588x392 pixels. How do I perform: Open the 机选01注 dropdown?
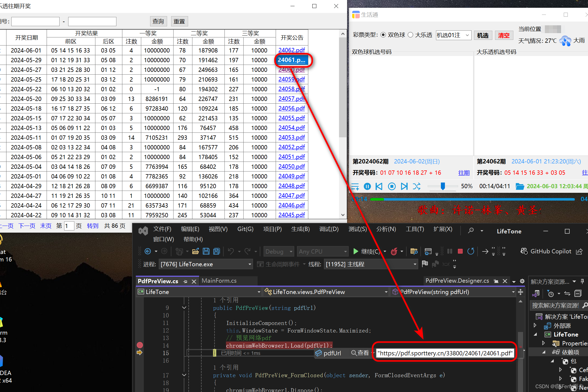point(454,35)
